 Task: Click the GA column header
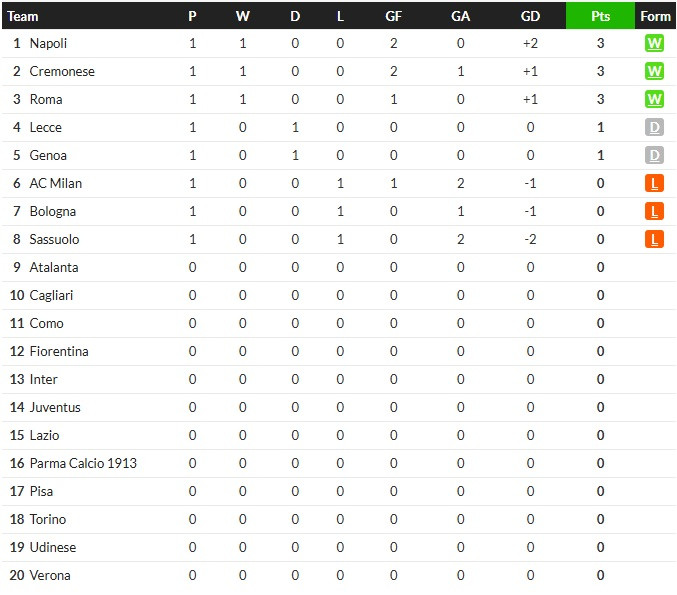click(x=460, y=16)
